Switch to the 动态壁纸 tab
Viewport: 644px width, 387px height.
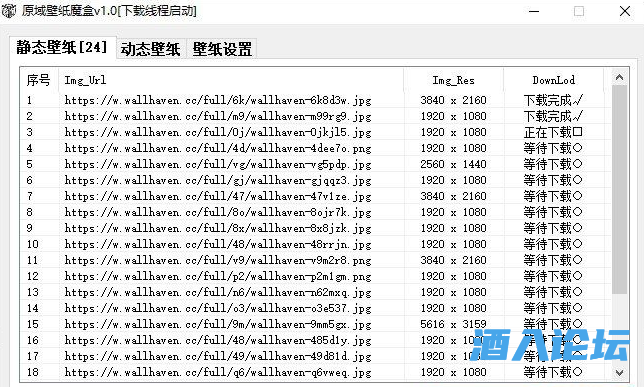click(x=151, y=49)
